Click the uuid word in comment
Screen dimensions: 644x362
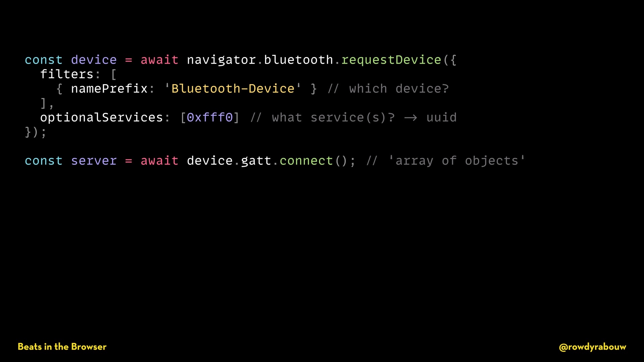441,118
